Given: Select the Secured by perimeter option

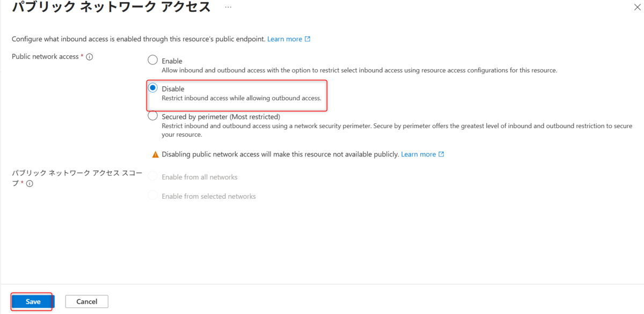Looking at the screenshot, I should pos(152,116).
